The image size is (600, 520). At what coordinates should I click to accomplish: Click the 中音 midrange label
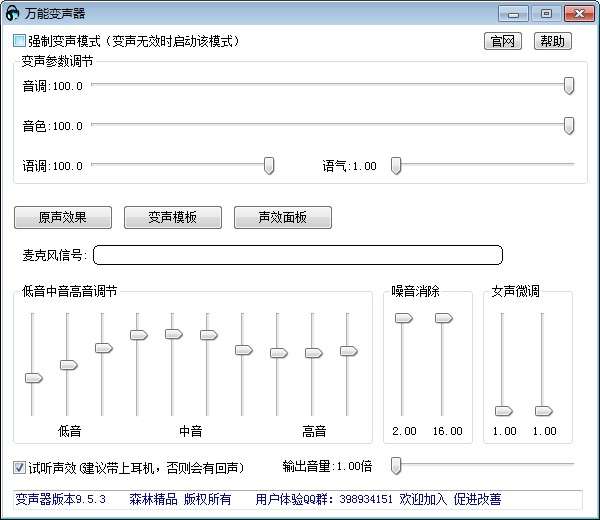191,431
